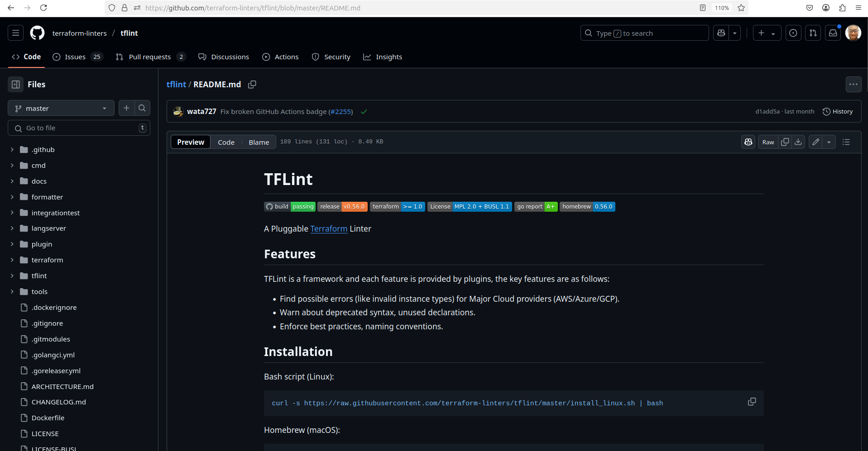Image resolution: width=868 pixels, height=451 pixels.
Task: Expand the docs folder
Action: 12,181
